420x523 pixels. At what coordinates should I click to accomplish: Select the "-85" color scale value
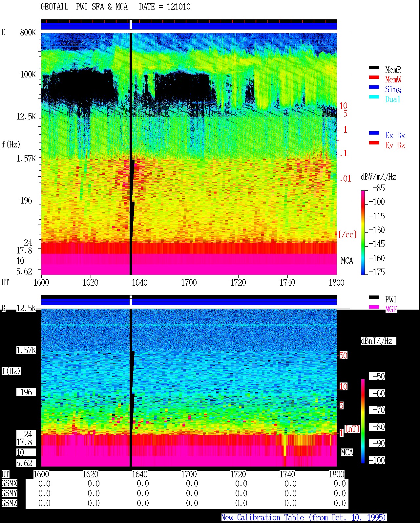click(379, 188)
